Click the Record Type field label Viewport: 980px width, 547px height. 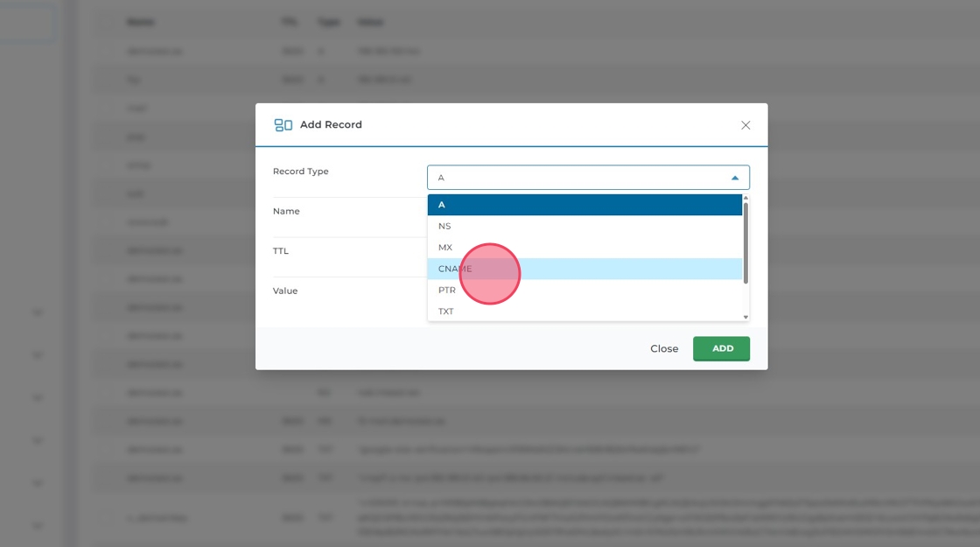pos(300,172)
